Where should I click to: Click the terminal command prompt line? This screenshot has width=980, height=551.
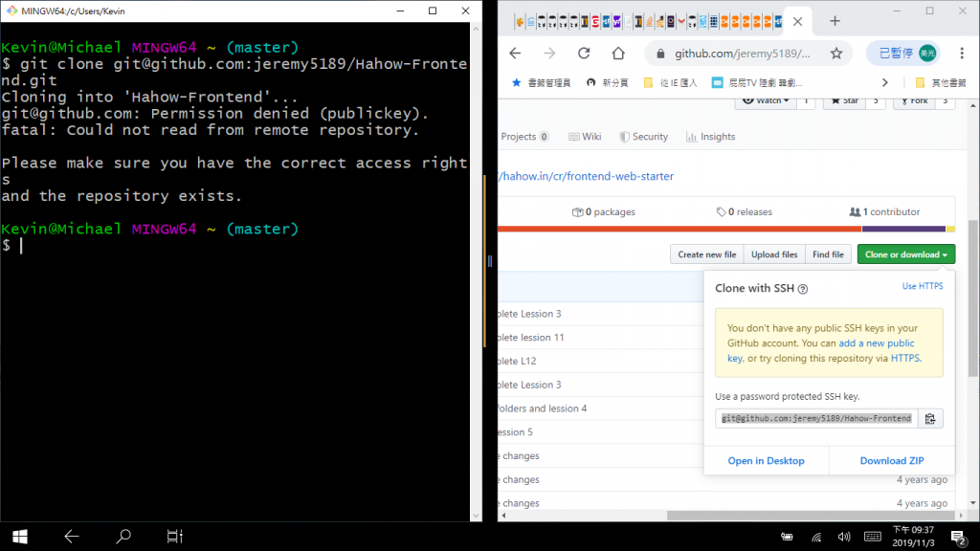pyautogui.click(x=234, y=246)
